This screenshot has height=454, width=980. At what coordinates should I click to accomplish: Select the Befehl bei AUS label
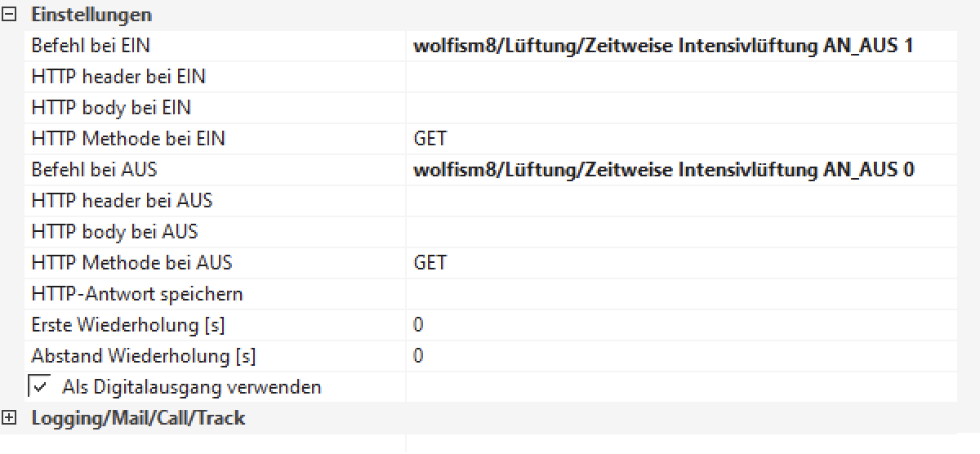[94, 170]
